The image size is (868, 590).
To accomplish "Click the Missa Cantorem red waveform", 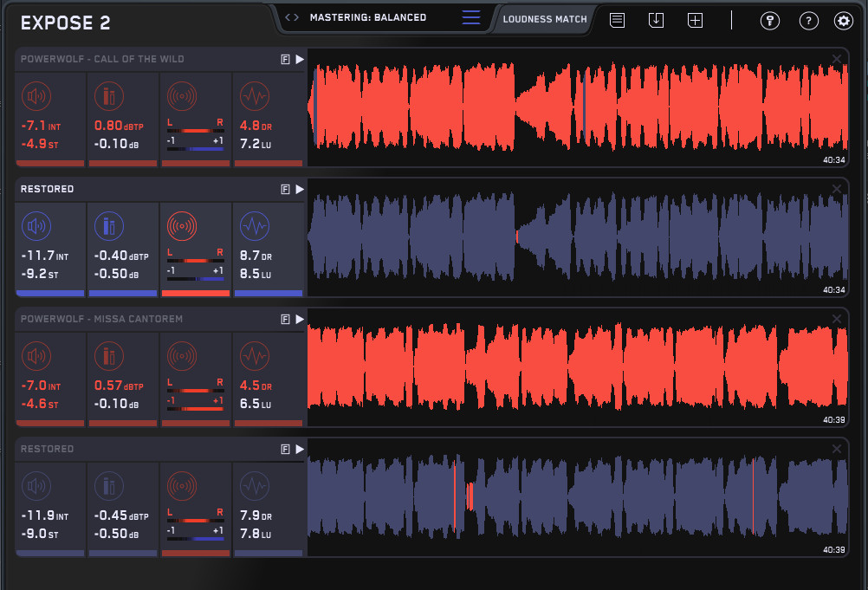I will (578, 367).
